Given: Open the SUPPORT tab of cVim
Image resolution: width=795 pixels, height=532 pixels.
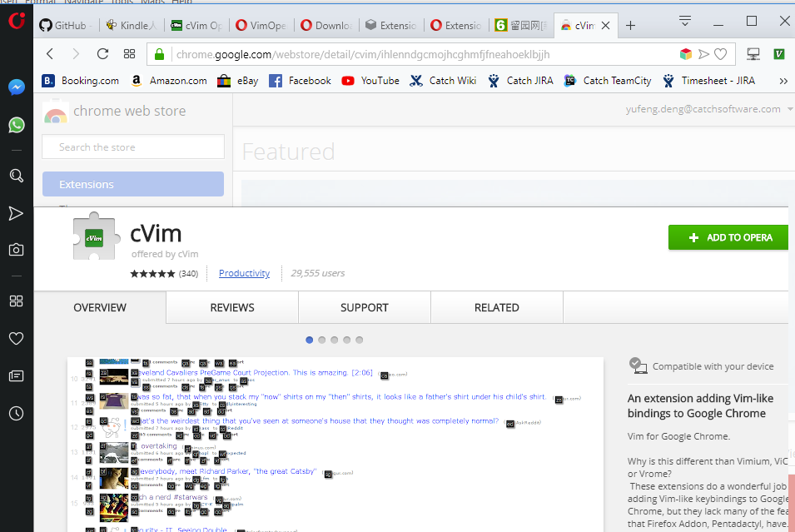Looking at the screenshot, I should tap(365, 307).
